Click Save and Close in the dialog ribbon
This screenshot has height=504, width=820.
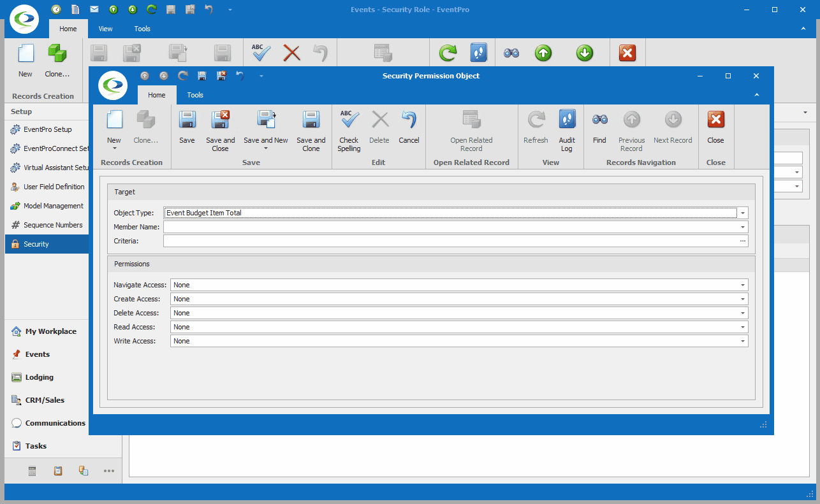pyautogui.click(x=220, y=131)
